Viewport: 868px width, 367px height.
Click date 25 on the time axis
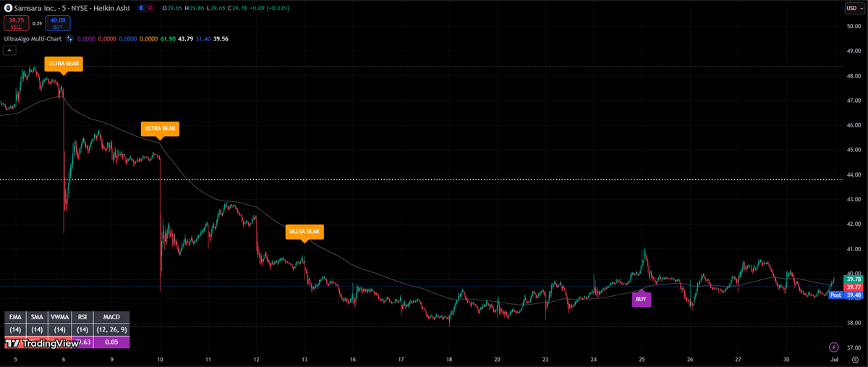click(x=642, y=359)
